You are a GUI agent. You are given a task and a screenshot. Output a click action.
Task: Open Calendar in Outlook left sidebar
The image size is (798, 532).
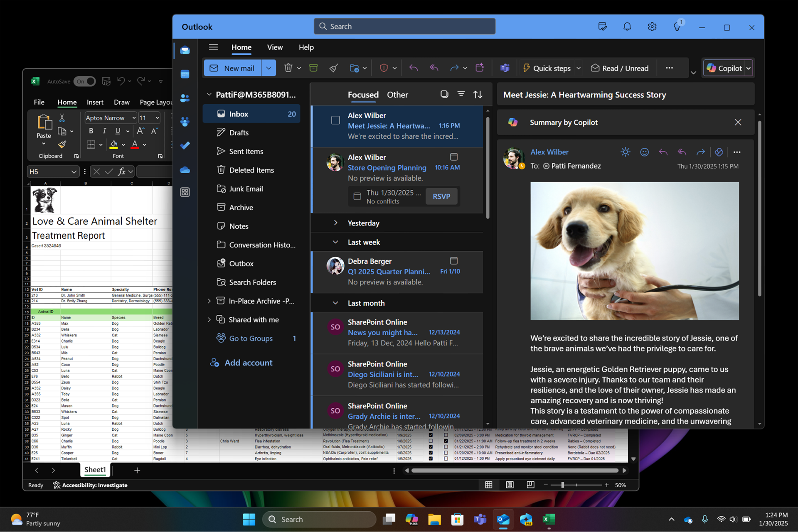coord(185,74)
